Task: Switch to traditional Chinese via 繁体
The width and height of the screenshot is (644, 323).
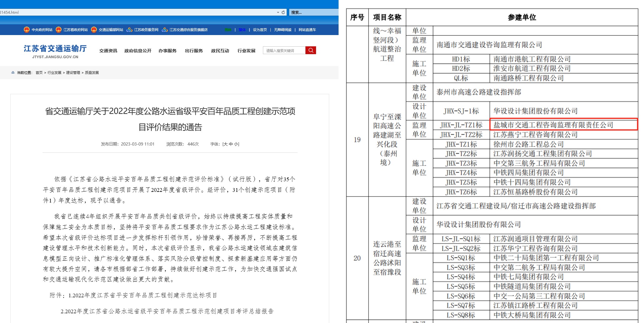Action: [242, 30]
